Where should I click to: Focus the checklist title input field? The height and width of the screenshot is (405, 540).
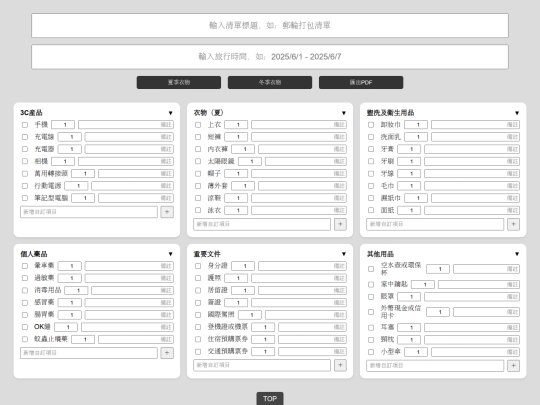click(270, 25)
